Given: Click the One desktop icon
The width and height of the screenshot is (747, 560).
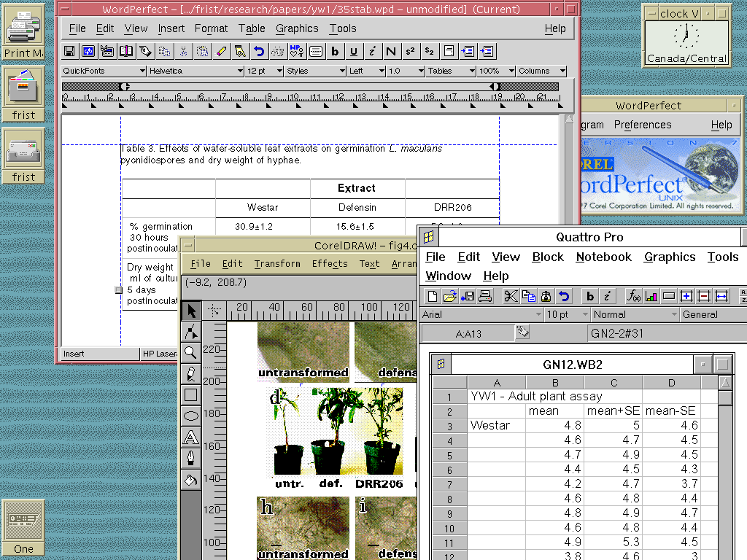Looking at the screenshot, I should (23, 528).
